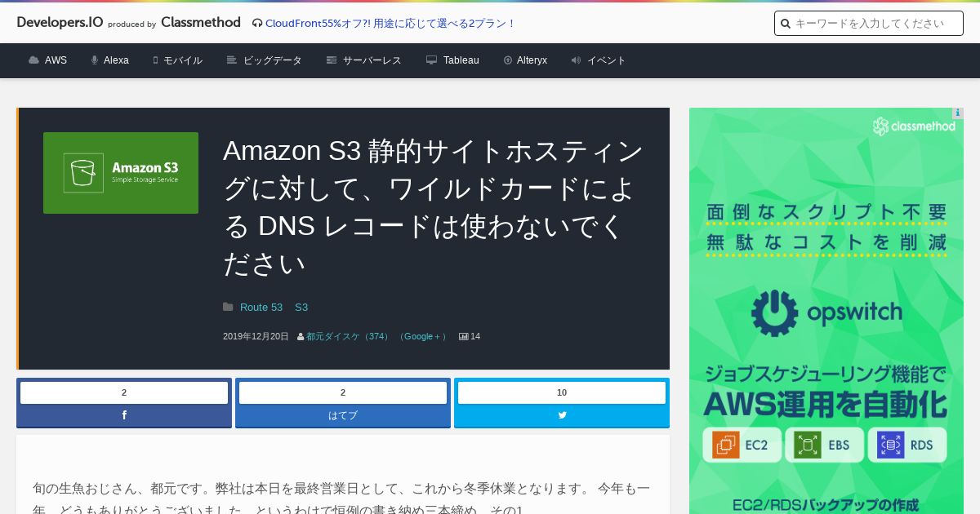Click the Amazon S3 article thumbnail
This screenshot has width=980, height=514.
(x=121, y=173)
